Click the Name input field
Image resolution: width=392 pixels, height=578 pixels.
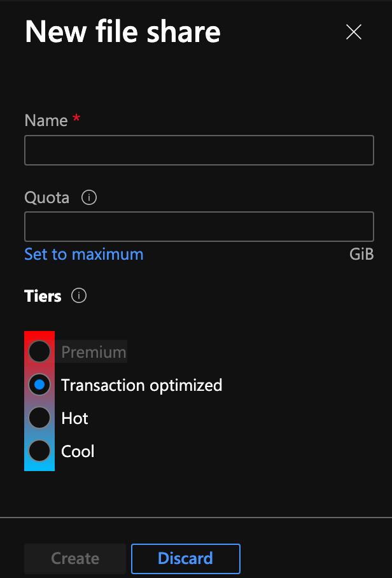tap(199, 150)
